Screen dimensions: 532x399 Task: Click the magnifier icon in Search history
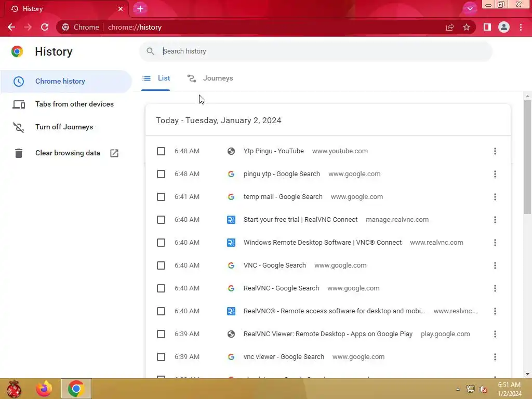point(150,51)
